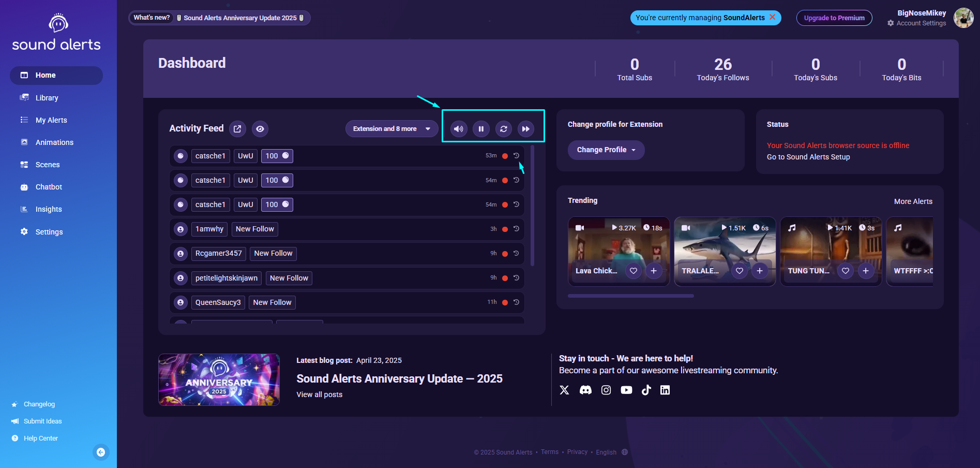980x468 pixels.
Task: Favorite the Lava Chick trending alert
Action: pyautogui.click(x=634, y=271)
